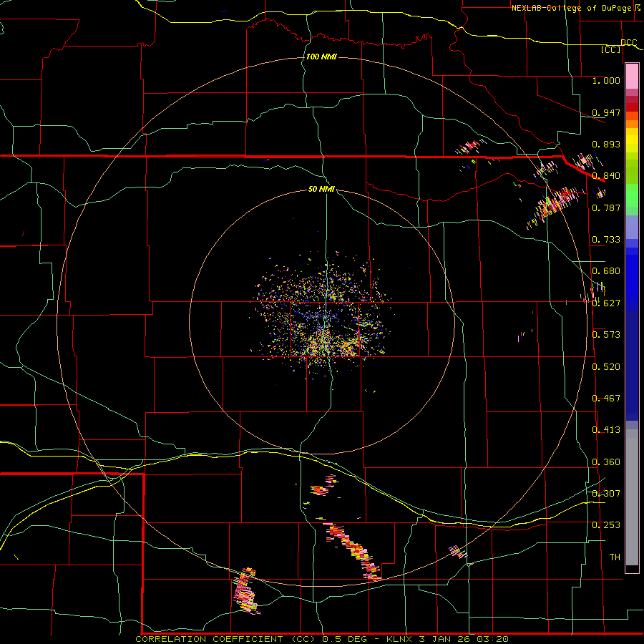Image resolution: width=644 pixels, height=644 pixels.
Task: Select the 0.627 scale value
Action: tap(606, 303)
